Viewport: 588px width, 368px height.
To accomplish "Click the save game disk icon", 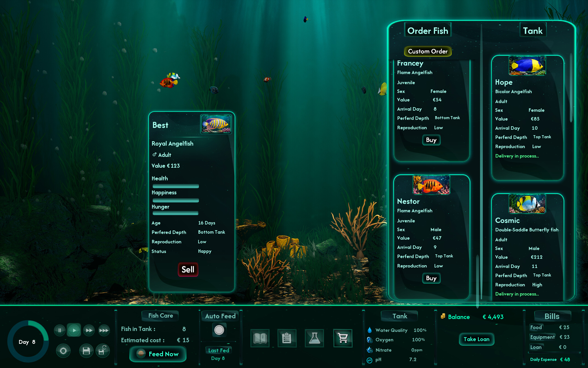I will [86, 351].
